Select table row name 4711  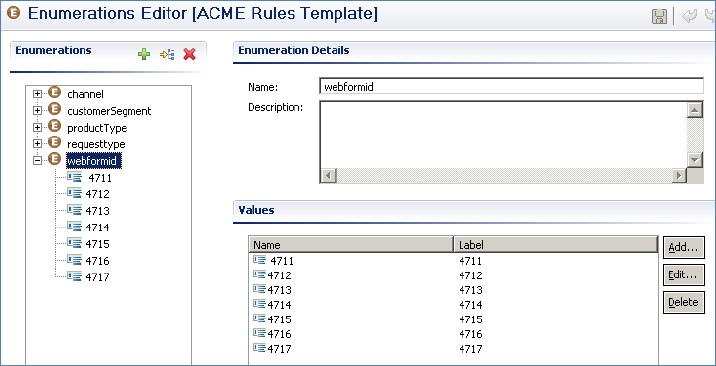click(282, 261)
